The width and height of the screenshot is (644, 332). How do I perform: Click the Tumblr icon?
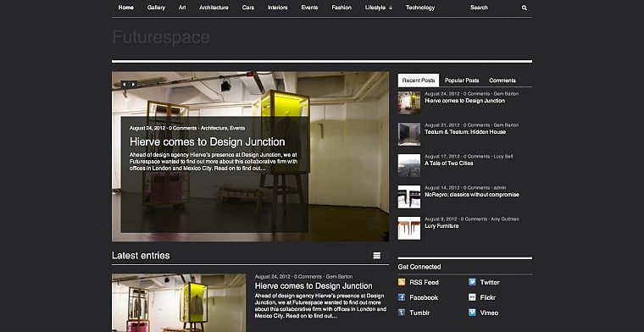[x=402, y=313]
